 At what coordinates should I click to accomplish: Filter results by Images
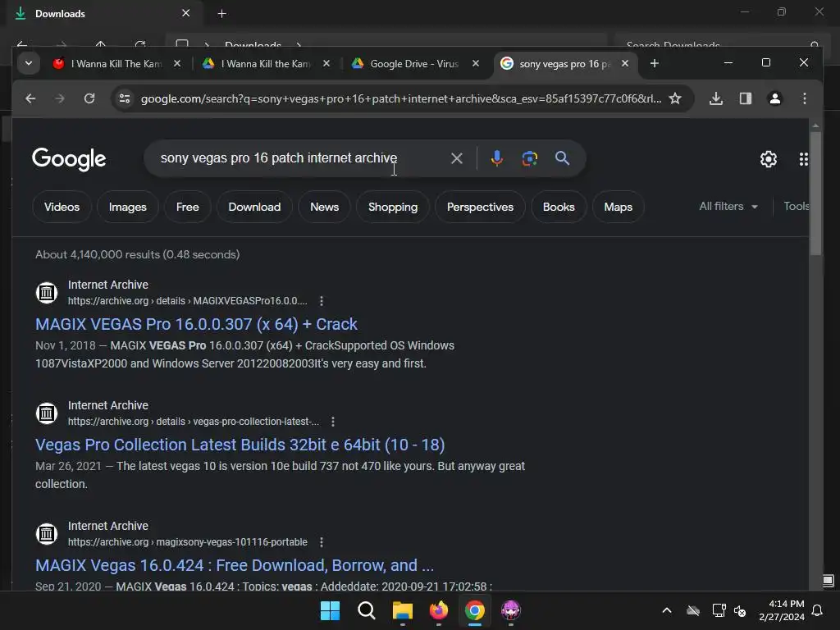(127, 207)
